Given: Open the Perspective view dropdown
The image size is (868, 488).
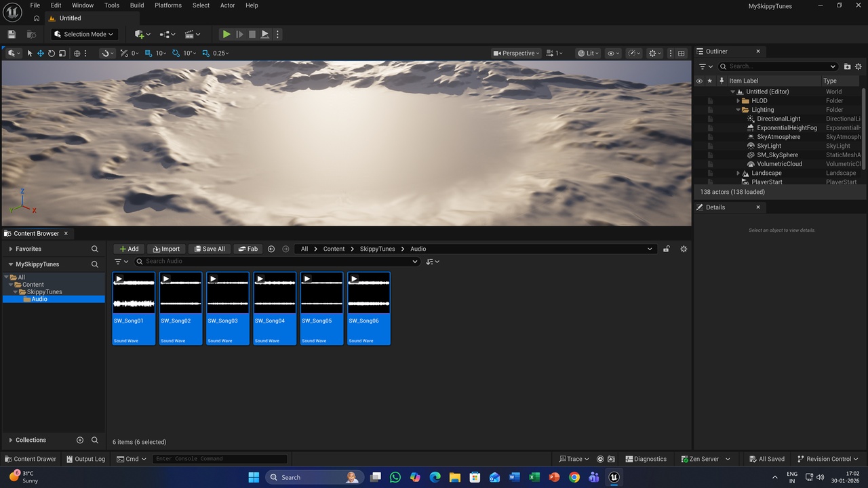Looking at the screenshot, I should [x=517, y=53].
